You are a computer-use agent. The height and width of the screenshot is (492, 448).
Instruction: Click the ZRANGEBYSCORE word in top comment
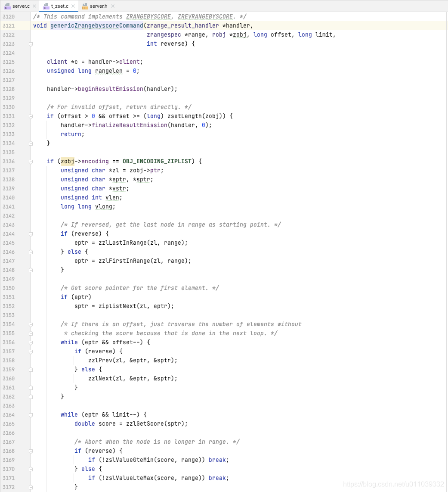tap(148, 17)
